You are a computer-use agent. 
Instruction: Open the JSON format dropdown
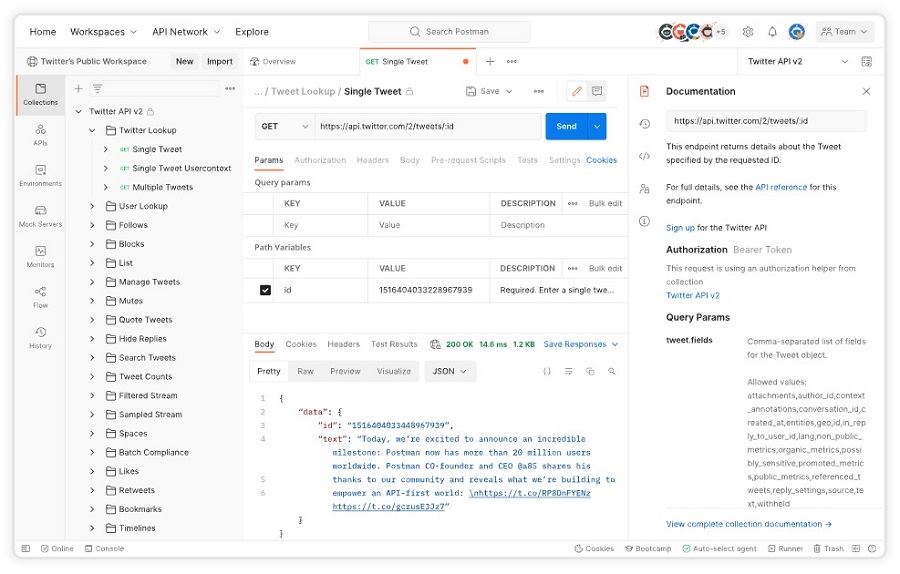pos(450,371)
